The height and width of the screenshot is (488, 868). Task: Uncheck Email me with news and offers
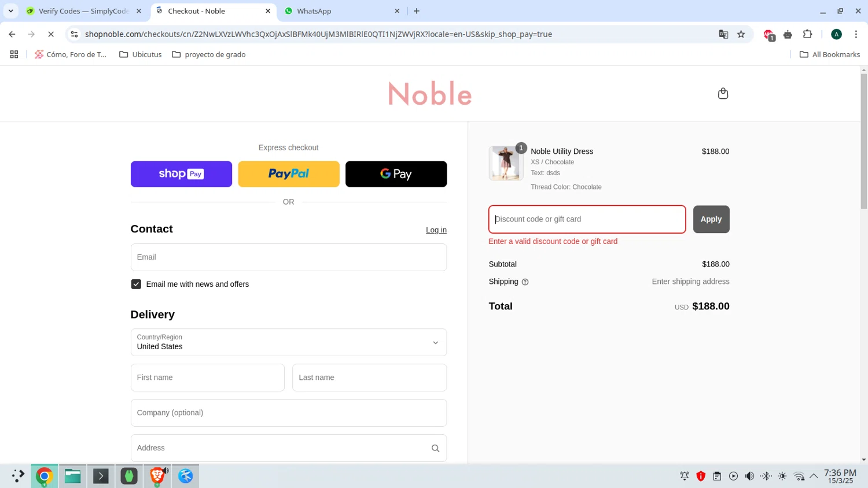[x=136, y=284]
